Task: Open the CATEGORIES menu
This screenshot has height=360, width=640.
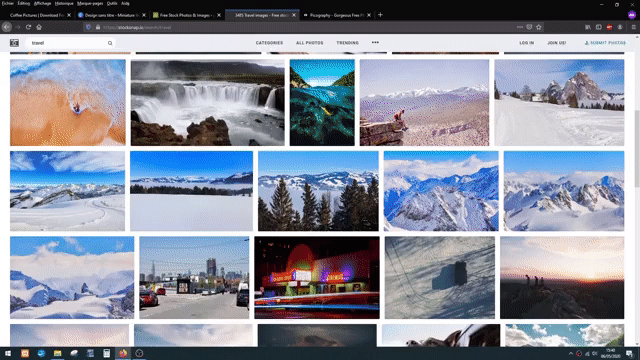Action: (x=269, y=43)
